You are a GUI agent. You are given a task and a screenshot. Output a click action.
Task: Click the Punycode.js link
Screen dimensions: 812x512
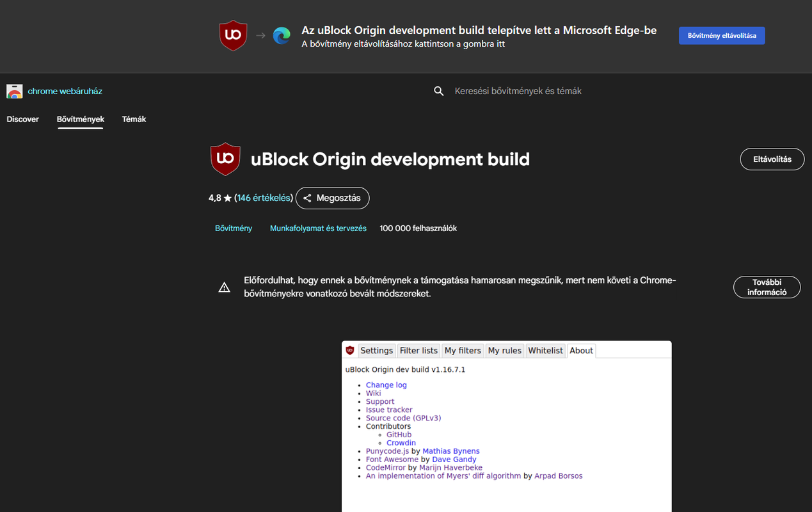point(387,451)
